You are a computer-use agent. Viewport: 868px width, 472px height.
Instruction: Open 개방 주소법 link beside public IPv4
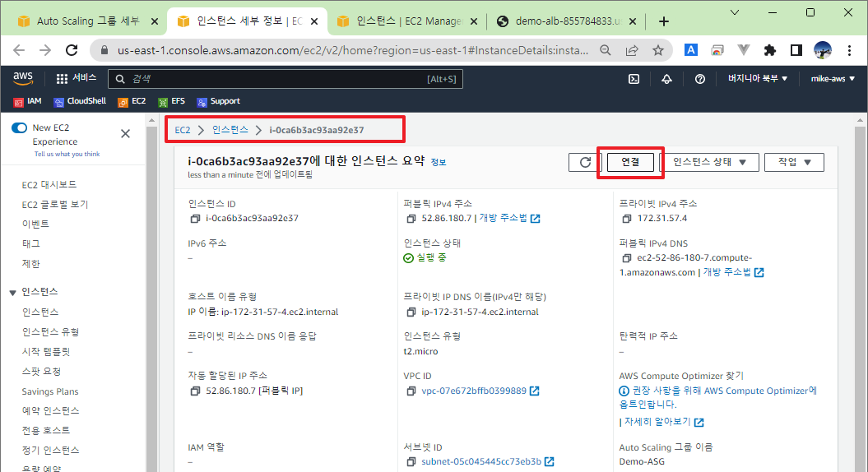[509, 219]
